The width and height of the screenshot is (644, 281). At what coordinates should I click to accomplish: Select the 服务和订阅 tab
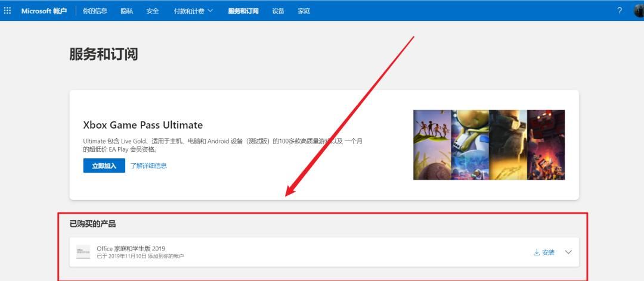coord(243,11)
